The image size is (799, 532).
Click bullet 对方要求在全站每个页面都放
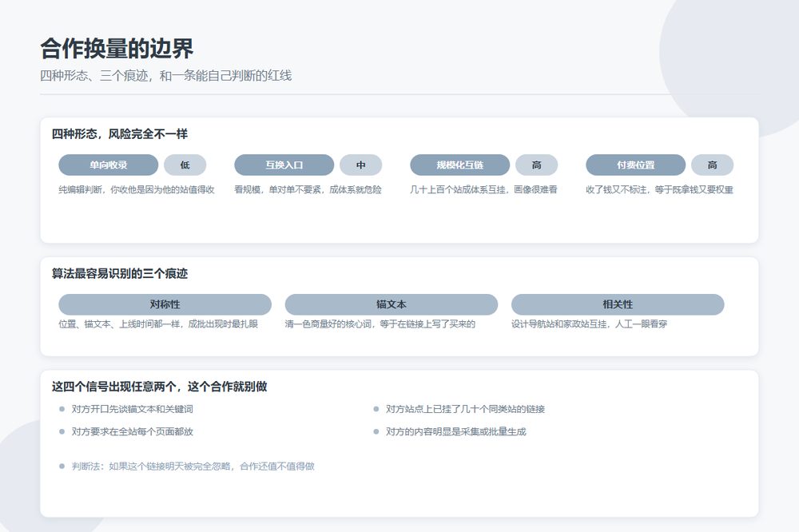coord(133,431)
